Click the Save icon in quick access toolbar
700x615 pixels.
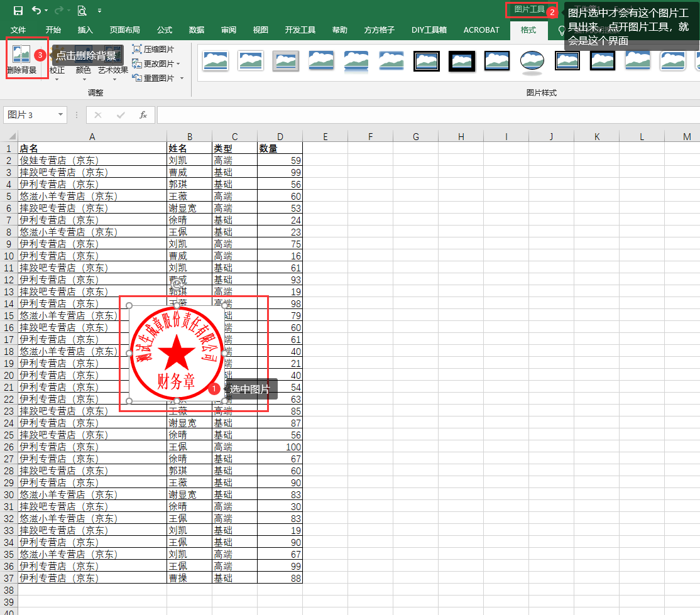tap(18, 10)
